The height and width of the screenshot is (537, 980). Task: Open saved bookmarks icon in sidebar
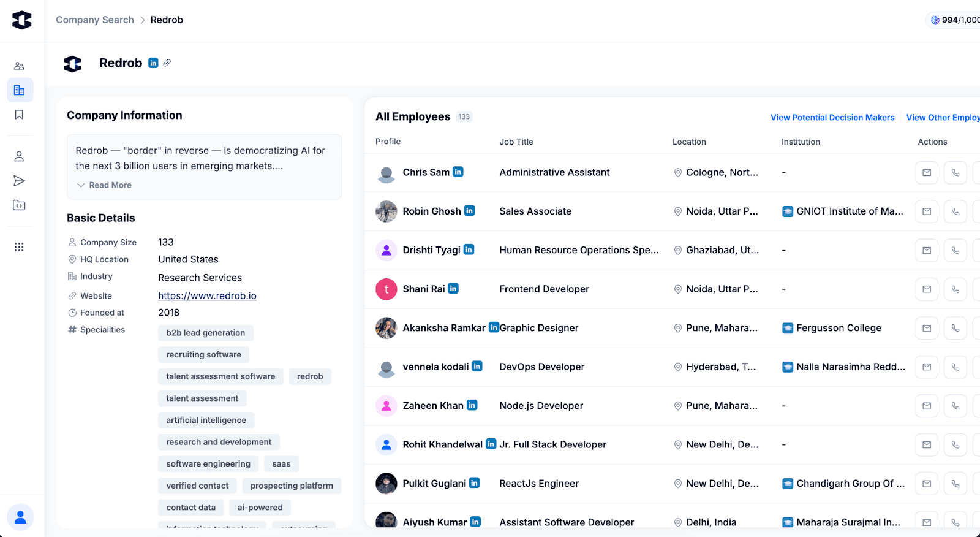coord(19,115)
